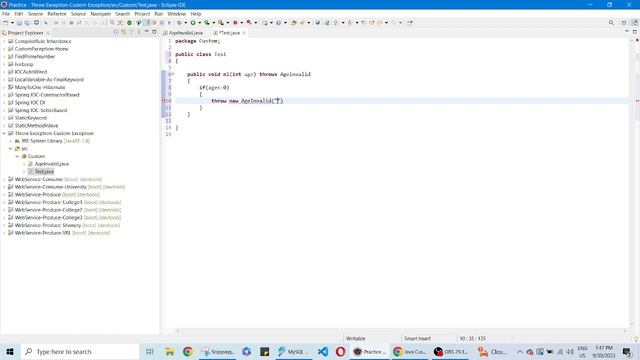640x360 pixels.
Task: Click the External Tools run icon
Action: pyautogui.click(x=220, y=23)
